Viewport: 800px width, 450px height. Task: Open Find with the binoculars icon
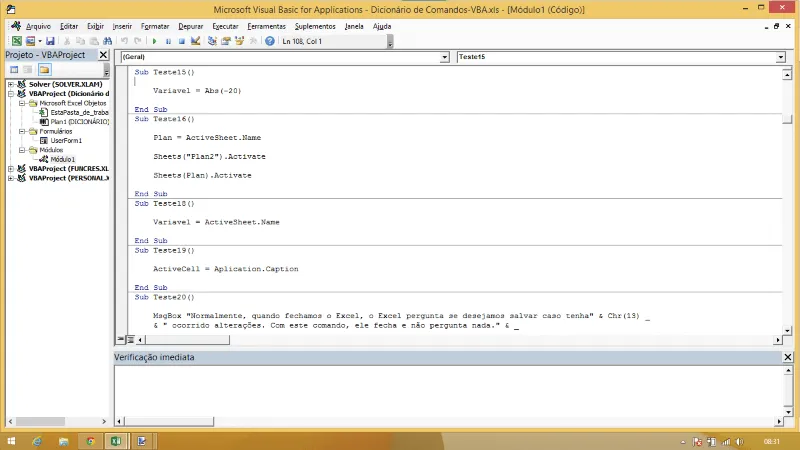pyautogui.click(x=107, y=41)
